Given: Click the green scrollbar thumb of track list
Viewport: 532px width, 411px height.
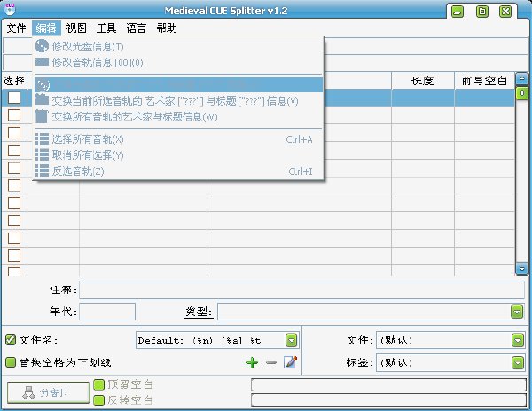Looking at the screenshot, I should pyautogui.click(x=522, y=92).
